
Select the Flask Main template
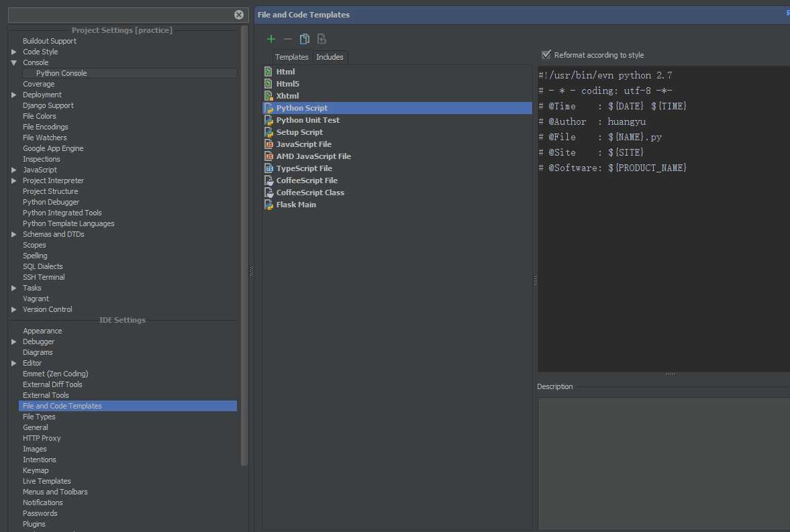pos(296,205)
